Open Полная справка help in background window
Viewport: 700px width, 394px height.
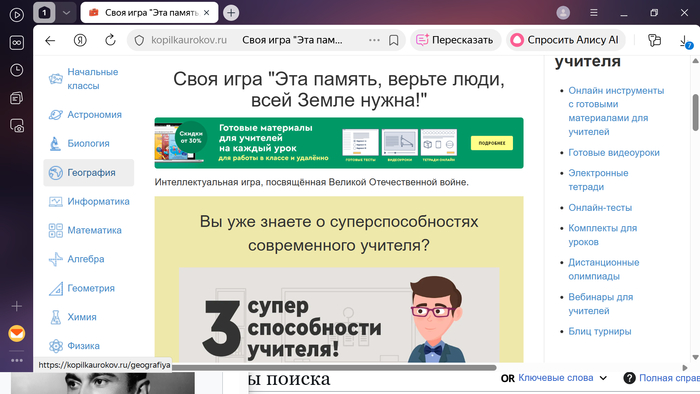[661, 378]
